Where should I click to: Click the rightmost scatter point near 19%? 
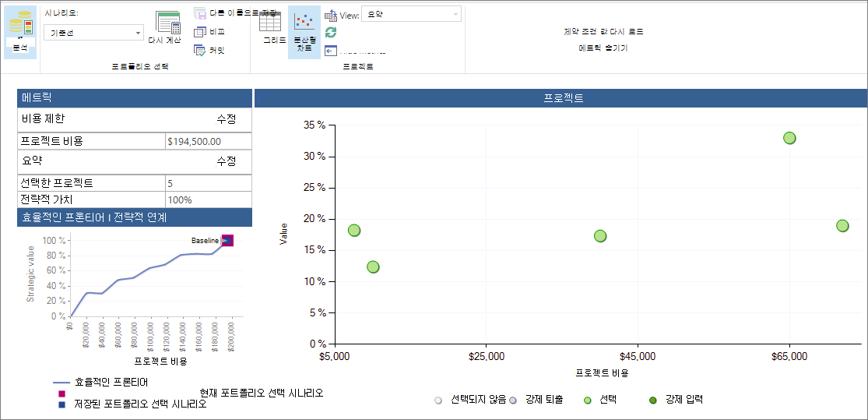click(x=842, y=225)
